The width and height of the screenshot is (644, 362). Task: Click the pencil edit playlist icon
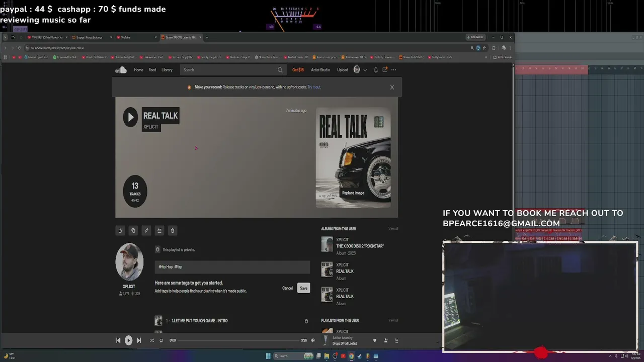pyautogui.click(x=146, y=230)
